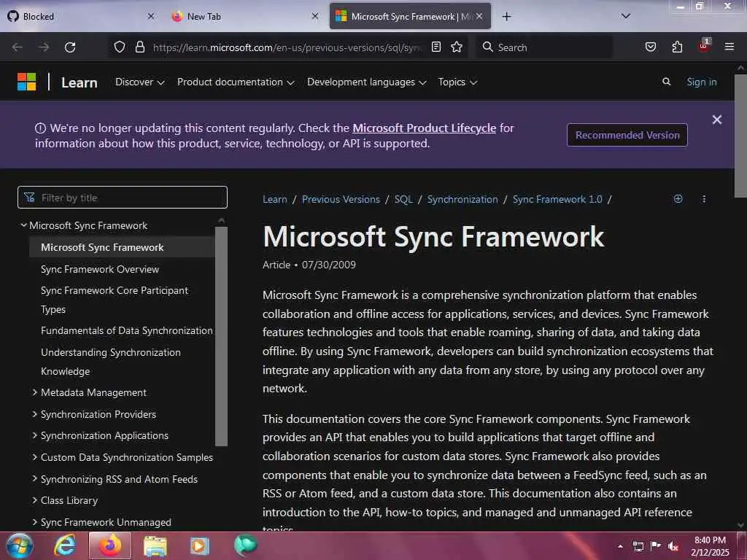
Task: Launch Internet Explorer from taskbar
Action: tap(64, 545)
